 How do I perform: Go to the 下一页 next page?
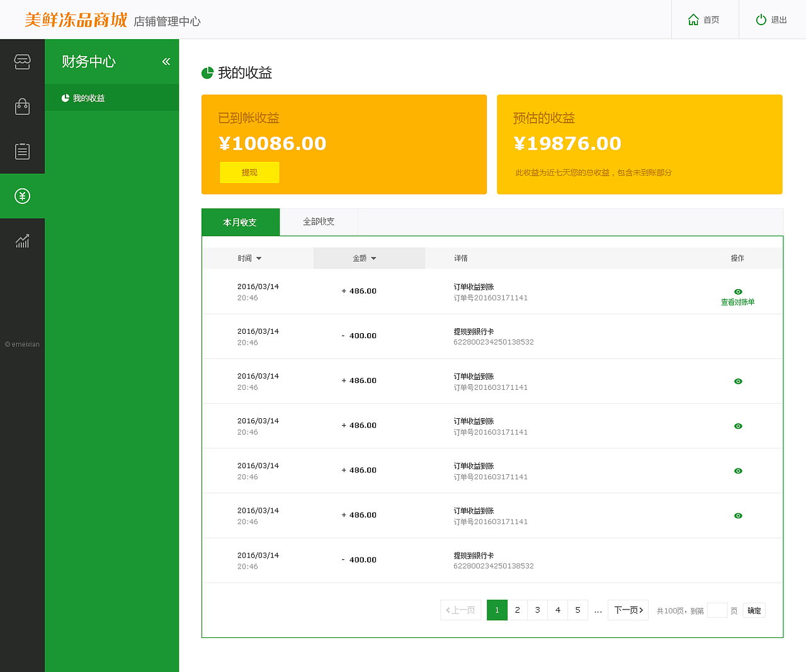628,610
